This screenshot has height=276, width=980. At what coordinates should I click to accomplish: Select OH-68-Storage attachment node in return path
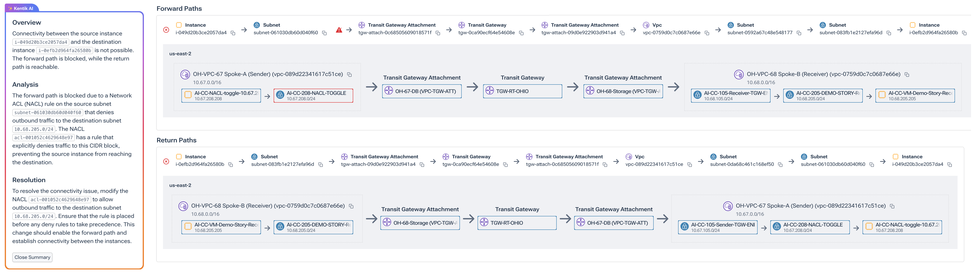pyautogui.click(x=420, y=223)
